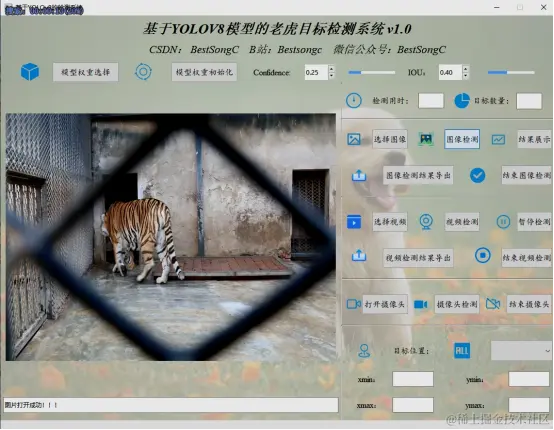The width and height of the screenshot is (554, 430).
Task: Close the application window
Action: click(x=543, y=7)
